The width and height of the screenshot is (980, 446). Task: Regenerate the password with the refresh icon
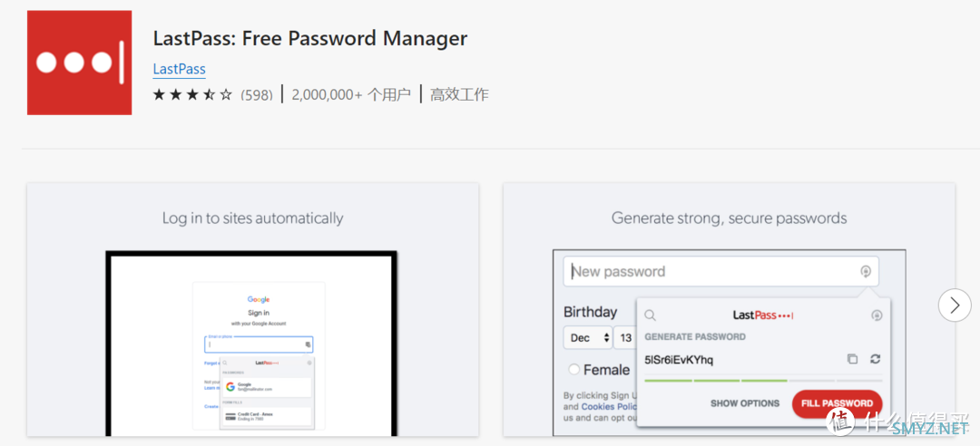(875, 359)
